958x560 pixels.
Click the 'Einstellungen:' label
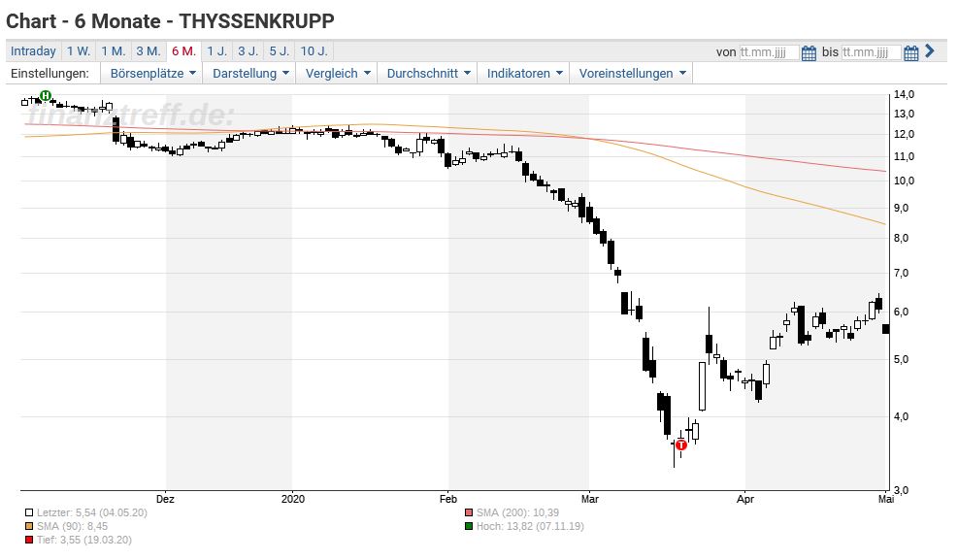tap(50, 74)
